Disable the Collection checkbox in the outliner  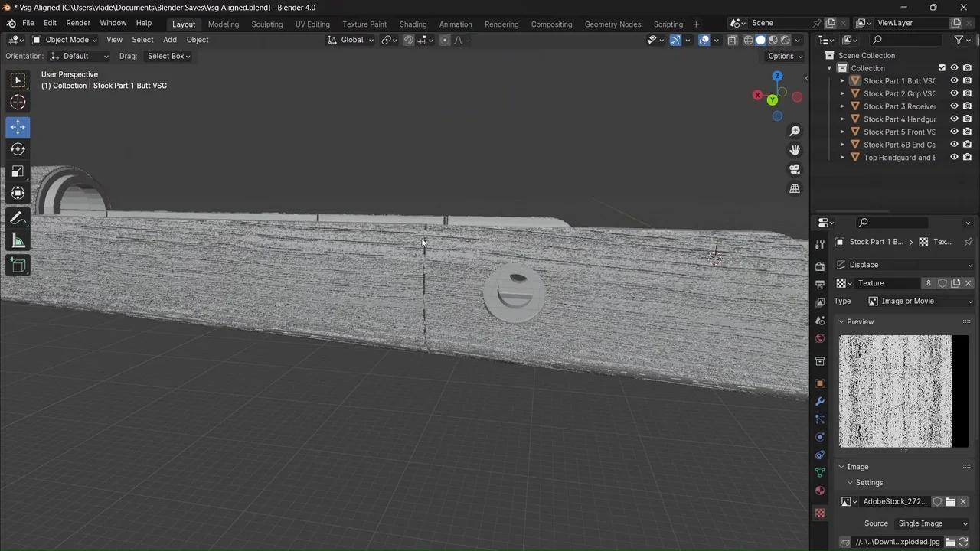tap(942, 67)
